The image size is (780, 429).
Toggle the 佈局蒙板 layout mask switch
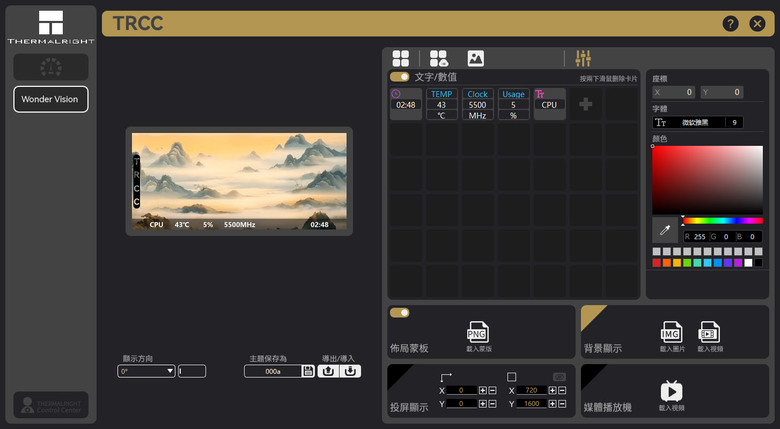(x=399, y=313)
